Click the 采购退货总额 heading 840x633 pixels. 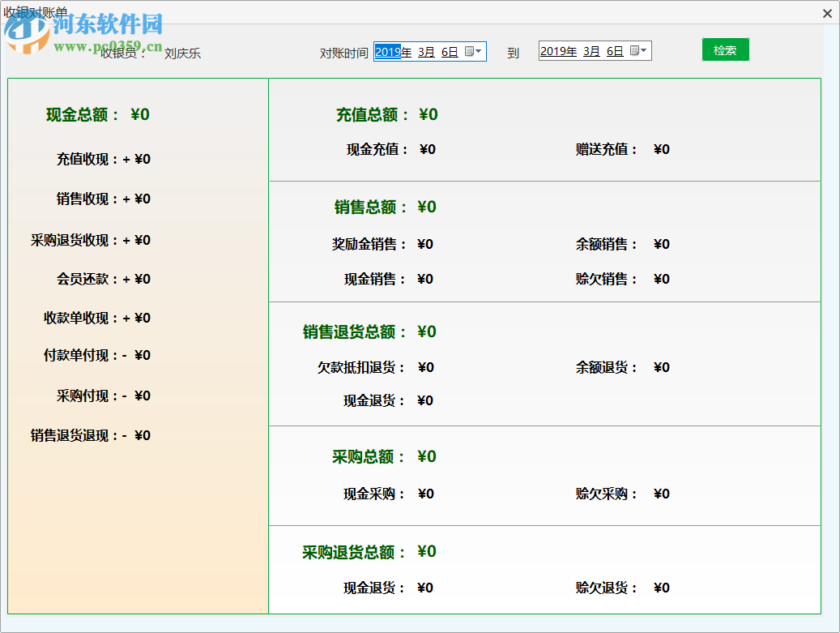(x=350, y=553)
